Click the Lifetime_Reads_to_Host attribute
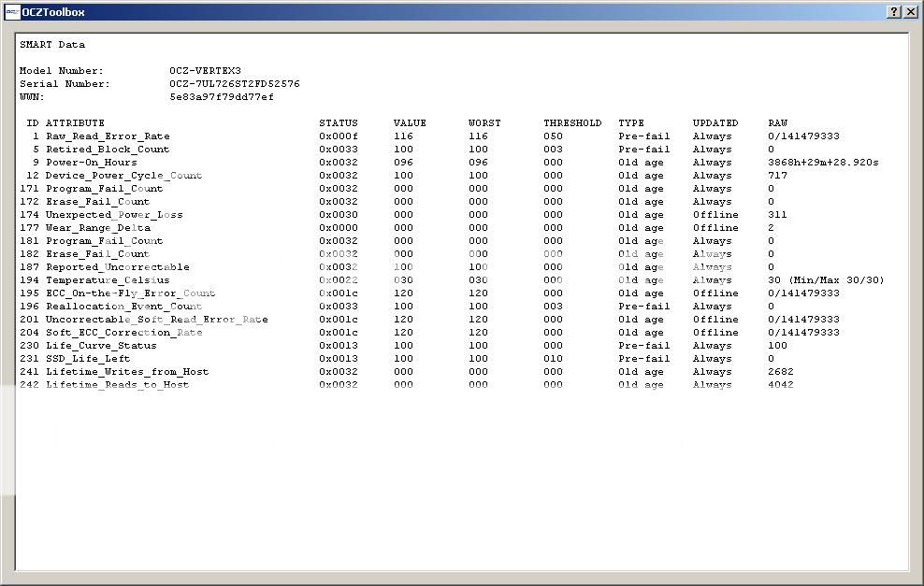The width and height of the screenshot is (924, 586). pyautogui.click(x=117, y=384)
